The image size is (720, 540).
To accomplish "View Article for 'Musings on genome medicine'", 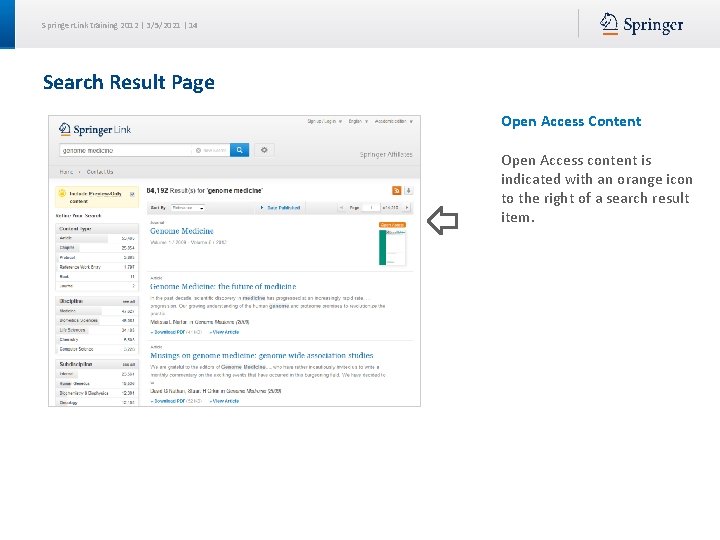I will pyautogui.click(x=225, y=401).
